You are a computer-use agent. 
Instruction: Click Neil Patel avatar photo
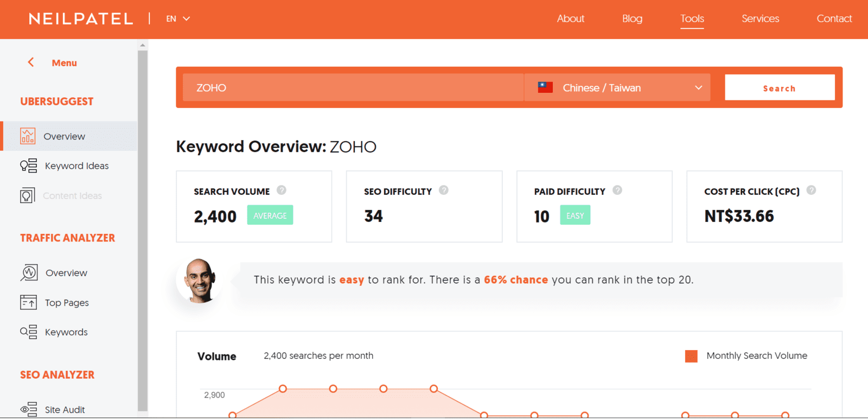(x=199, y=281)
